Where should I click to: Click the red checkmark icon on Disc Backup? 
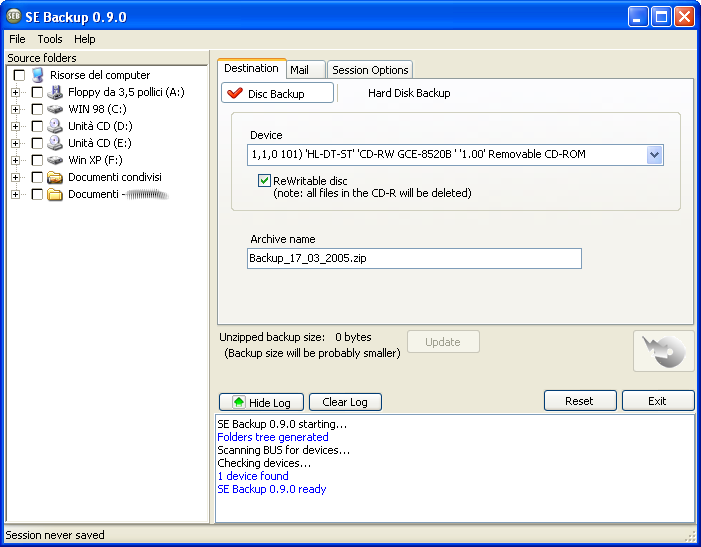[x=235, y=93]
